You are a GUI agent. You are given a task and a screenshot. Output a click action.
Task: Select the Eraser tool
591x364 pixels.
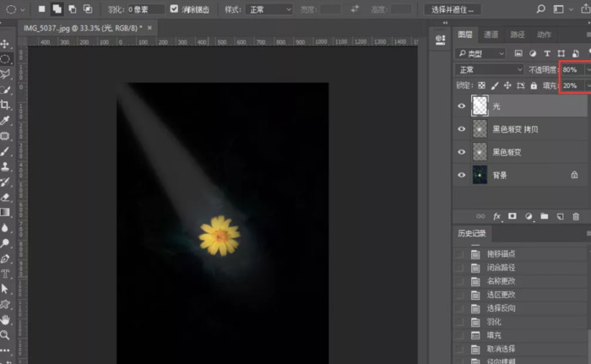[6, 197]
